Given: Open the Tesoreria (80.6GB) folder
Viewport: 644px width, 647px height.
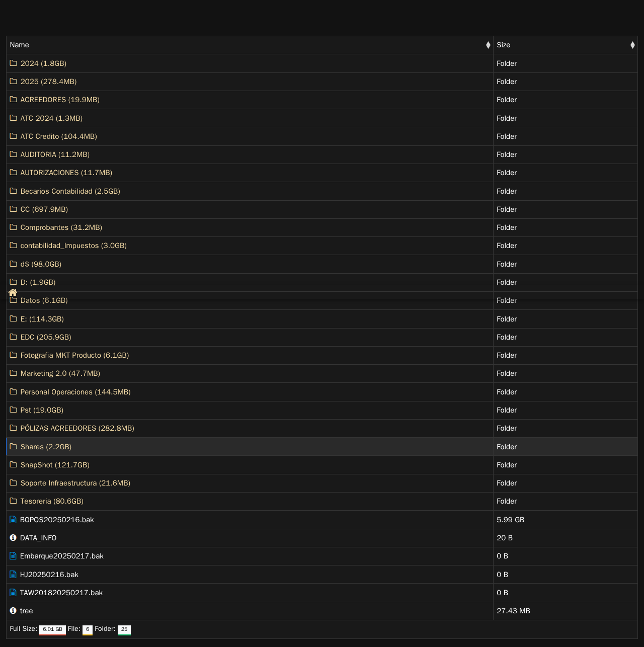Looking at the screenshot, I should [52, 501].
